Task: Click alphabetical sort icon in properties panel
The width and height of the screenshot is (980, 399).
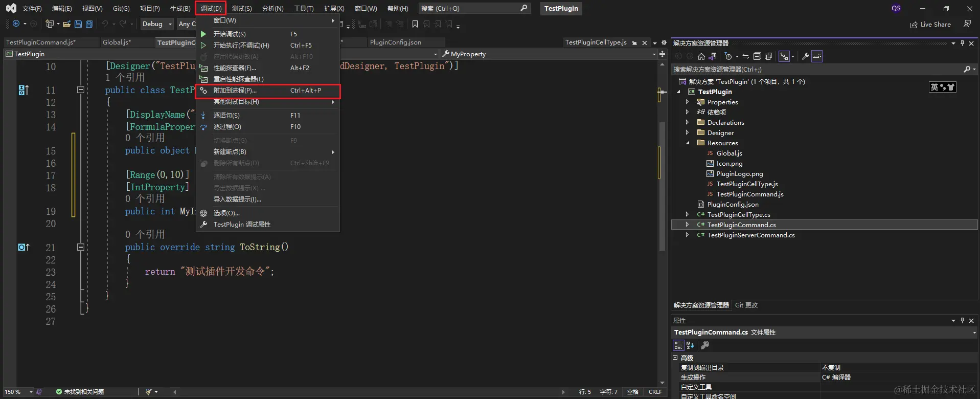Action: [x=690, y=345]
